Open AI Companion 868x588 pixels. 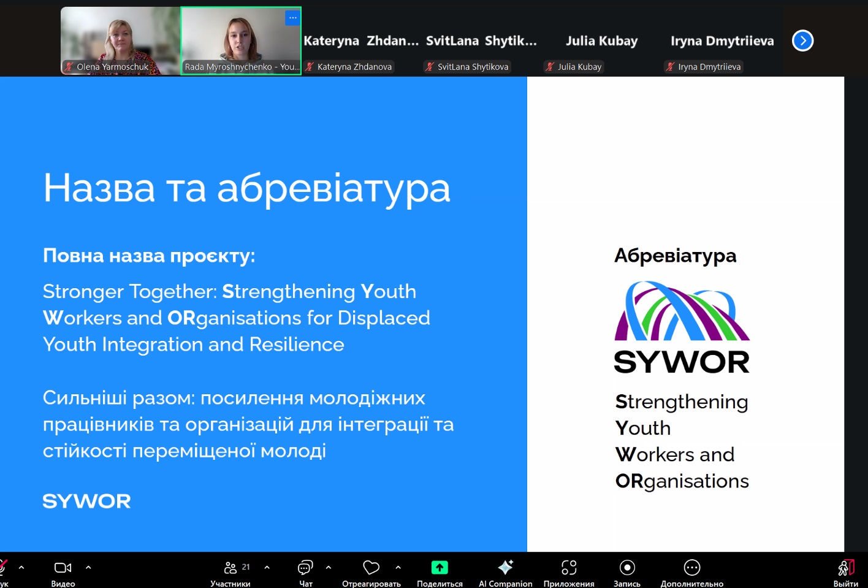(x=505, y=568)
